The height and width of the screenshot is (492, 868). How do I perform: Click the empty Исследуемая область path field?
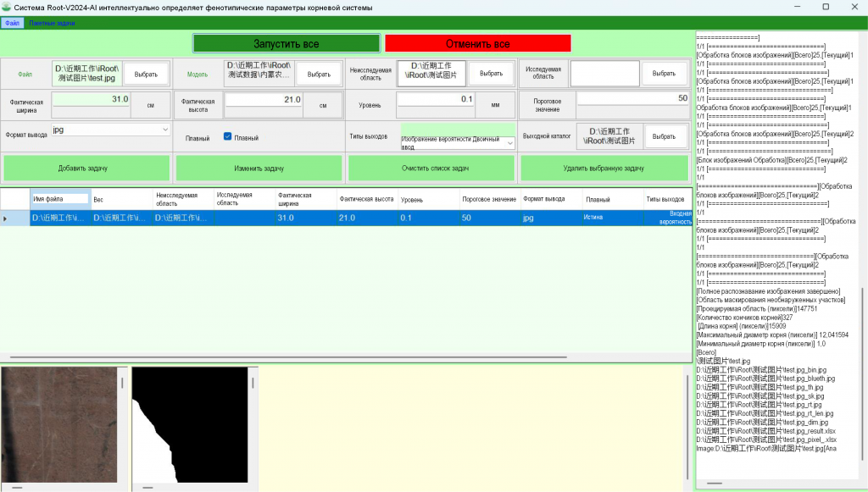(604, 74)
